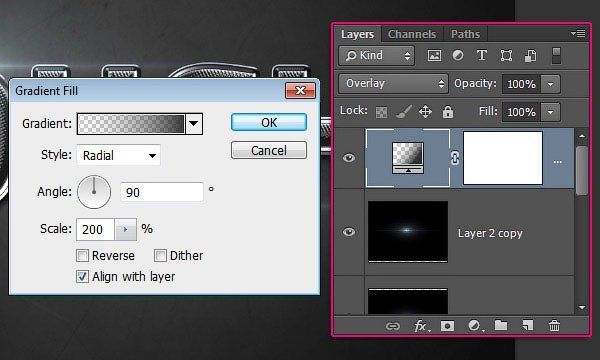Open the Layers panel flyout menu

(x=578, y=34)
